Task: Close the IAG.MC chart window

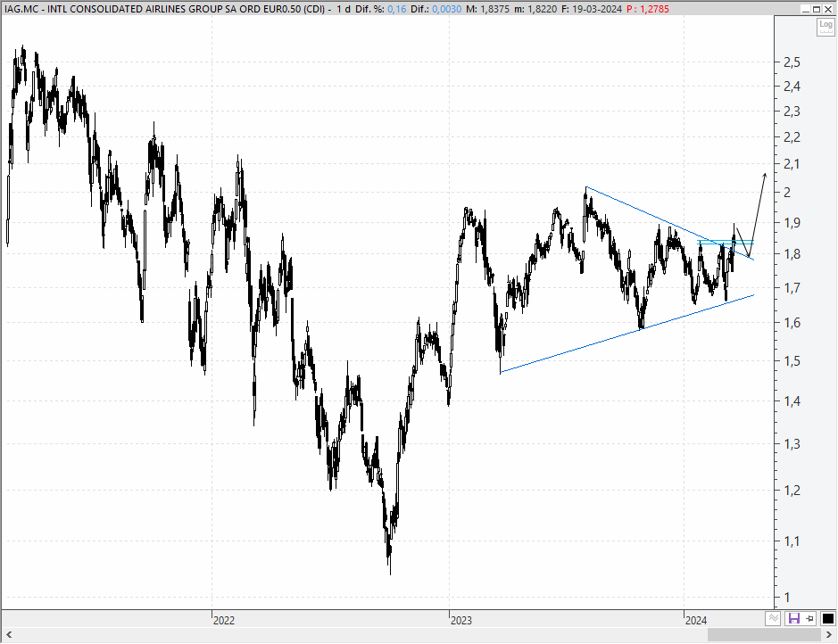Action: pos(828,9)
